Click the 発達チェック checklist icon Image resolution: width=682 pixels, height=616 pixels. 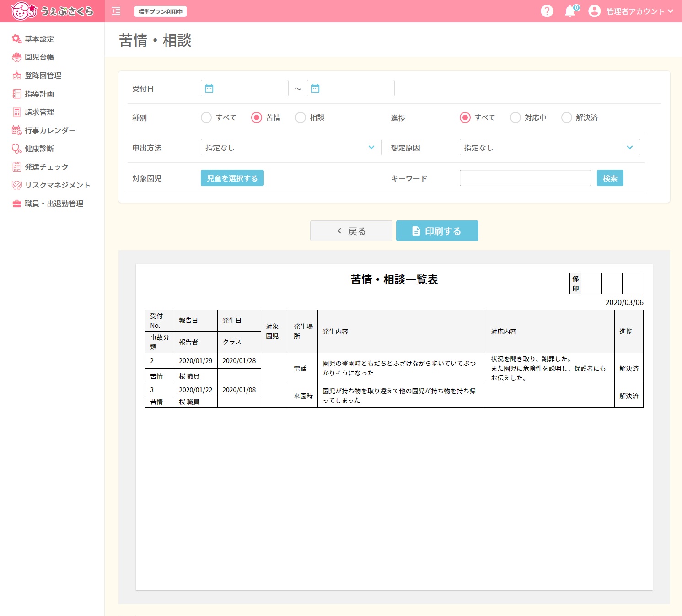coord(17,167)
